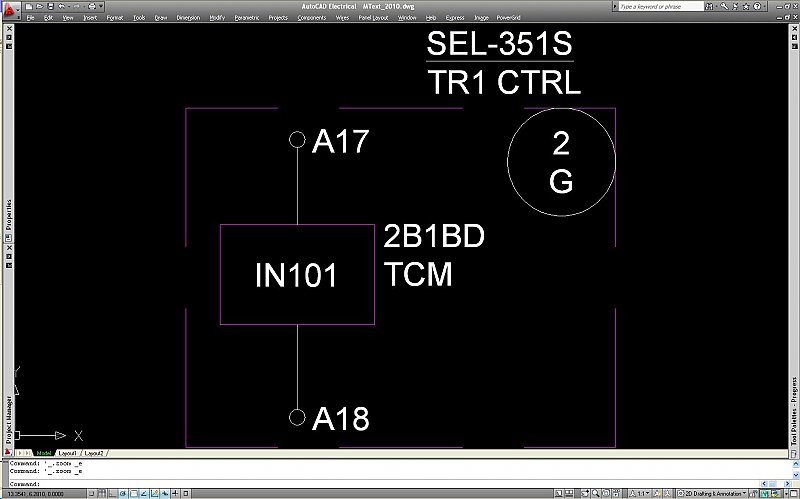Open the Format menu

[x=115, y=18]
